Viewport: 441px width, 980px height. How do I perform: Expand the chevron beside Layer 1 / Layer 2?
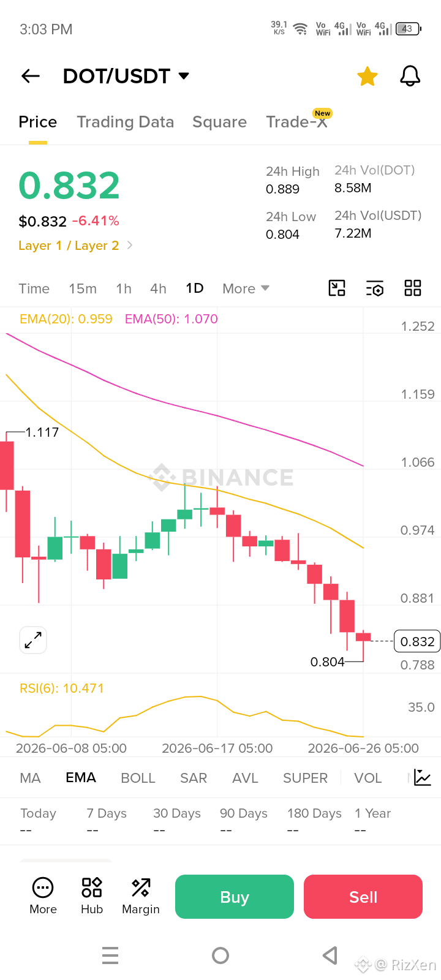pyautogui.click(x=129, y=245)
